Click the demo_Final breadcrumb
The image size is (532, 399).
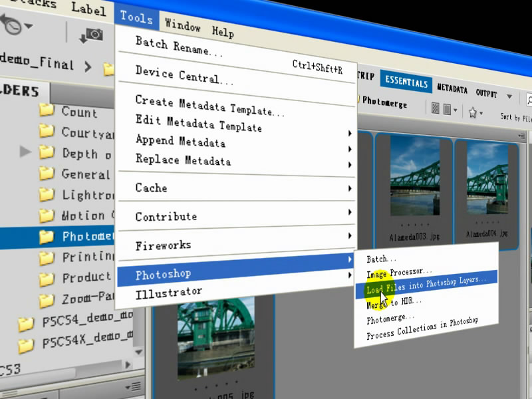coord(37,61)
